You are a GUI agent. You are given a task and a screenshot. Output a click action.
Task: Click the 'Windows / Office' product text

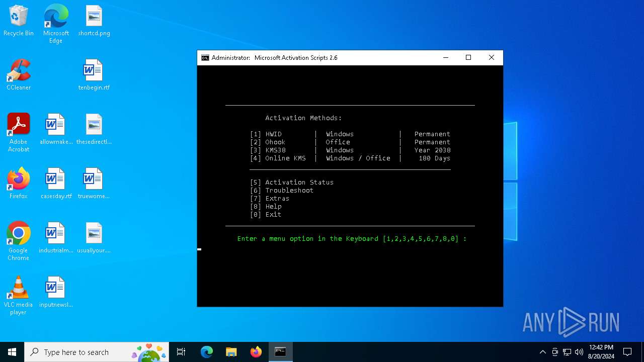click(358, 158)
